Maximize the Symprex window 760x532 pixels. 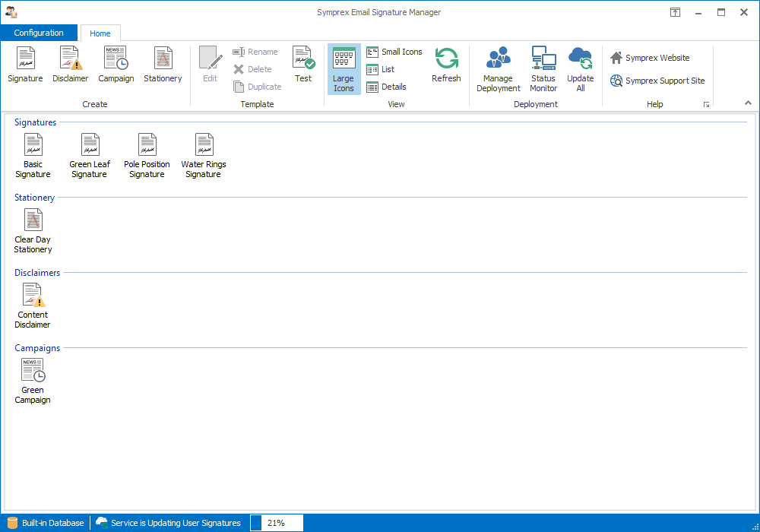(721, 13)
